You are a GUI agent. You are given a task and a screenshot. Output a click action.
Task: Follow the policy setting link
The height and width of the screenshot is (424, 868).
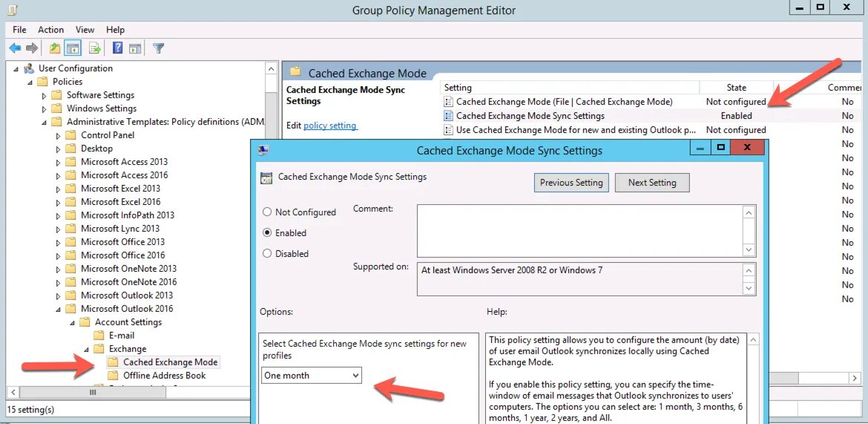tap(330, 125)
